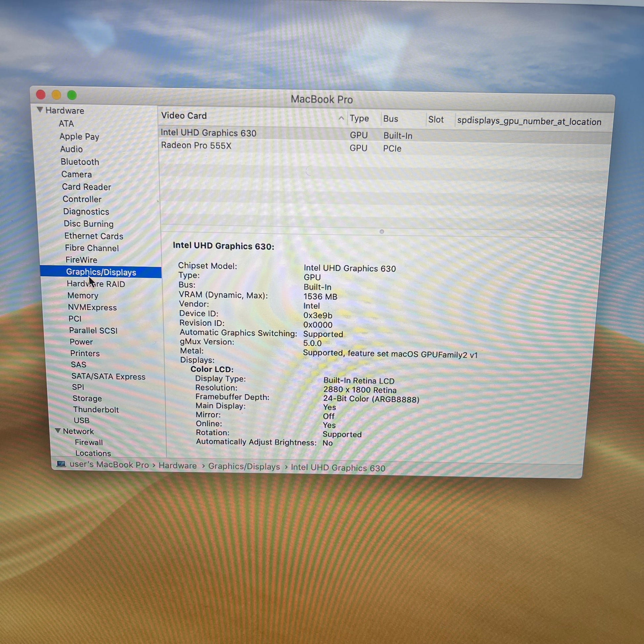Screen dimensions: 644x644
Task: Select the Radeon Pro 555X row
Action: coord(385,147)
